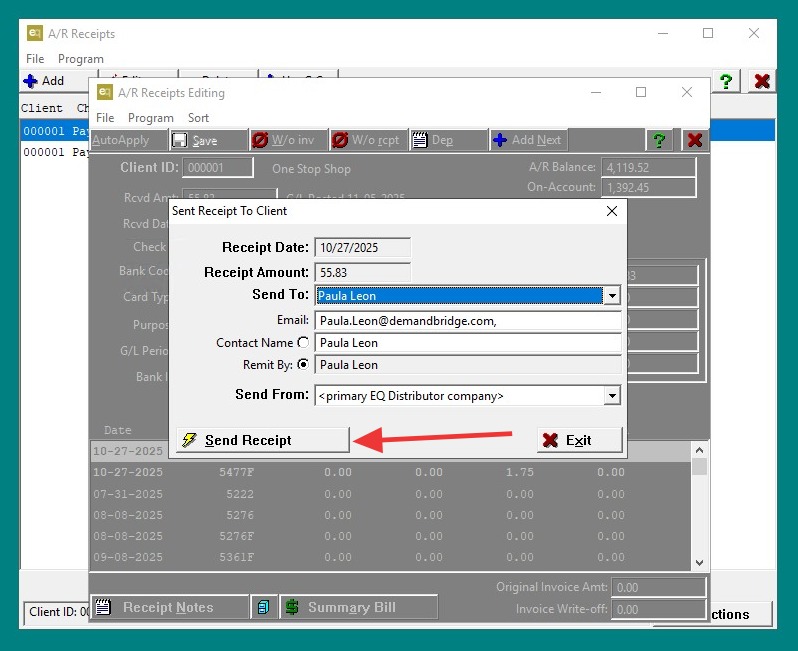Click the Send Receipt button

click(x=263, y=440)
